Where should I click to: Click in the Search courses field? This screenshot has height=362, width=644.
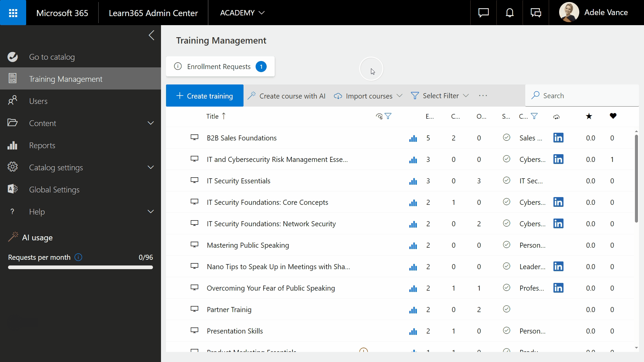pos(582,96)
